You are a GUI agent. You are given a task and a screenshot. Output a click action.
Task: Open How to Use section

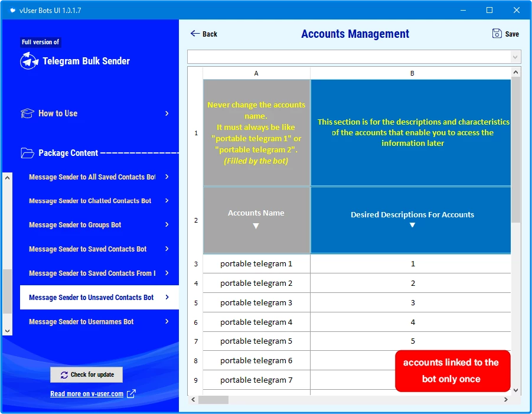coord(95,113)
